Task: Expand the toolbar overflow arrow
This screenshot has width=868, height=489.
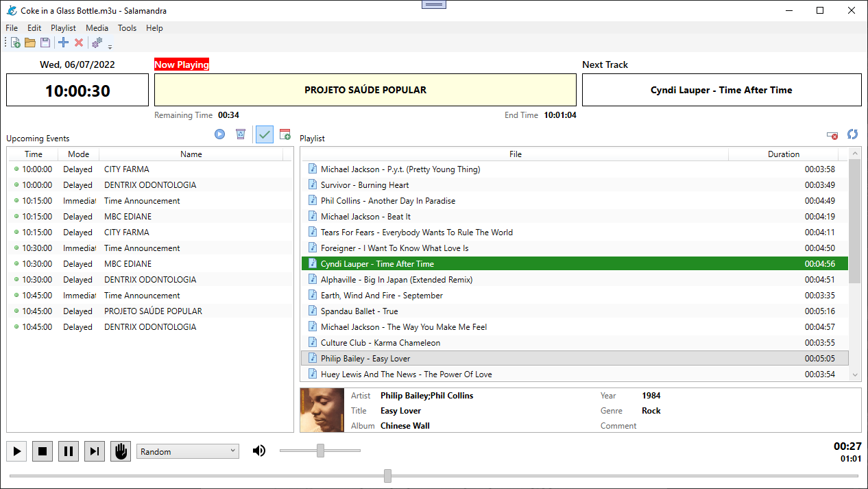Action: [x=110, y=45]
